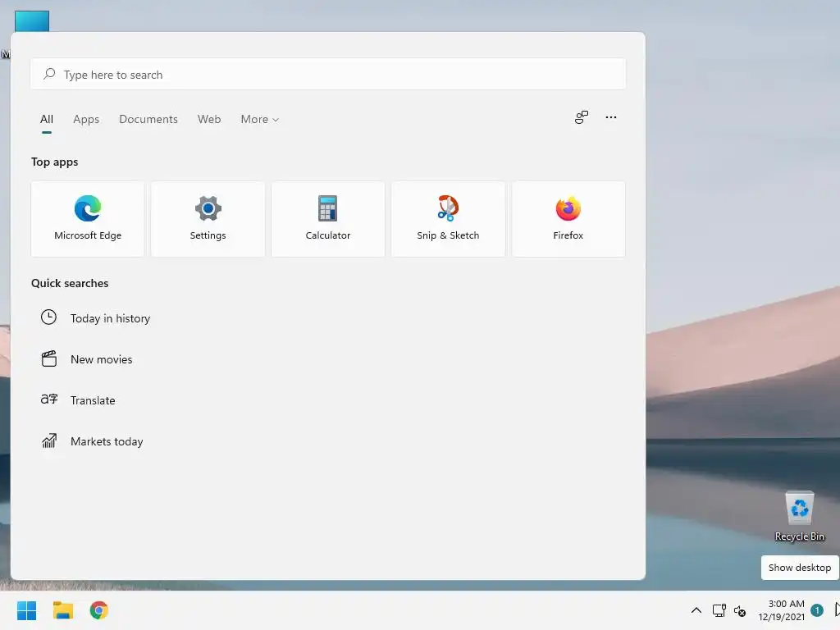Click the blue desktop icon at top-left
This screenshot has height=630, width=840.
pyautogui.click(x=32, y=21)
